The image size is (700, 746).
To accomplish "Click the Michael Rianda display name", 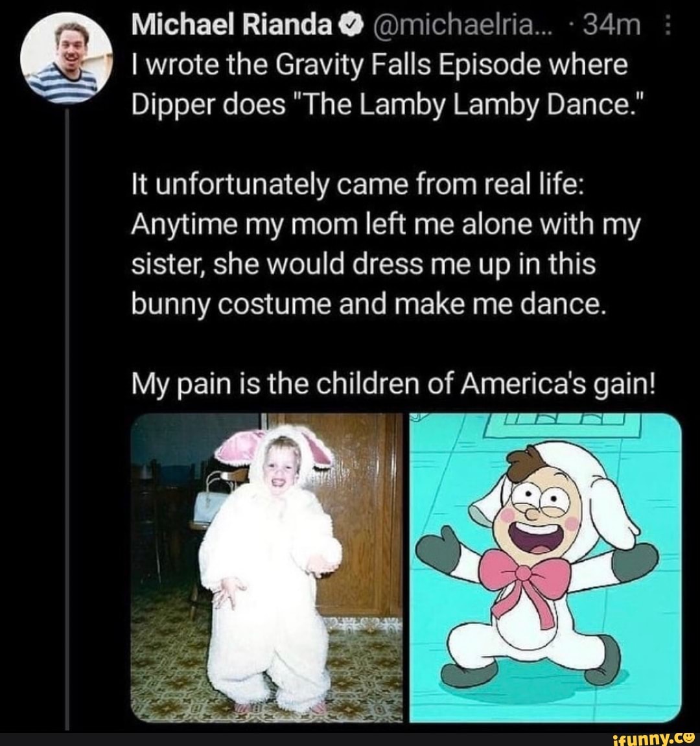I will [x=231, y=26].
